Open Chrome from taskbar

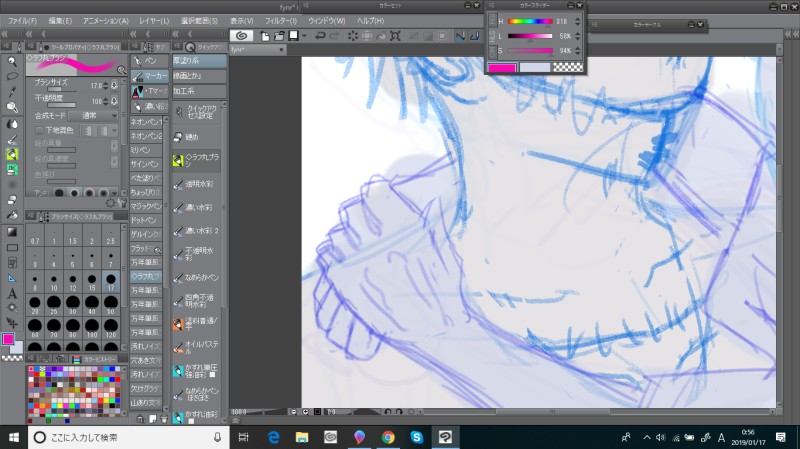pos(388,437)
